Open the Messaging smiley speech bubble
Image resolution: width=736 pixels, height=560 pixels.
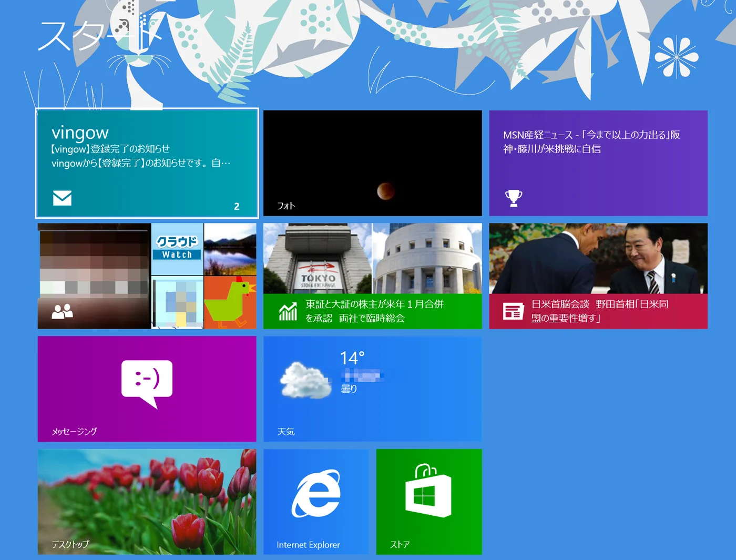(x=147, y=384)
